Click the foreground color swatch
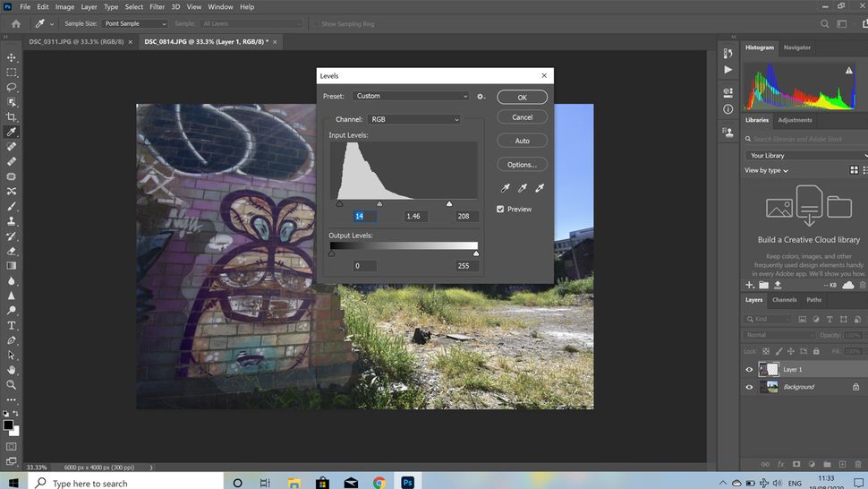The width and height of the screenshot is (868, 489). (x=8, y=425)
